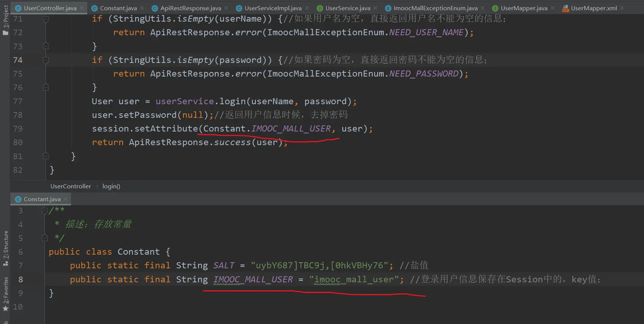Click the IMOOC_MALL_USER declaration on line 8

pyautogui.click(x=253, y=279)
